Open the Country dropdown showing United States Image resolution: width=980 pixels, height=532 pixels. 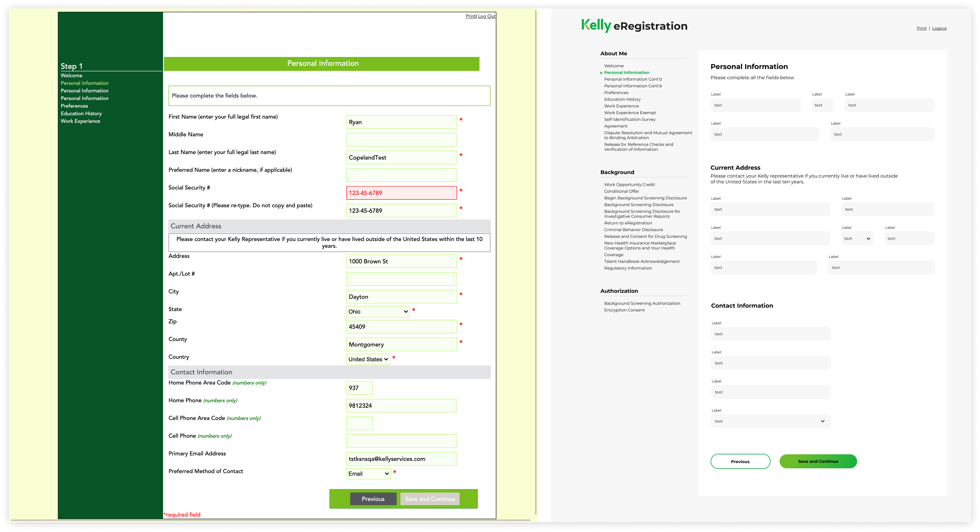pyautogui.click(x=368, y=359)
